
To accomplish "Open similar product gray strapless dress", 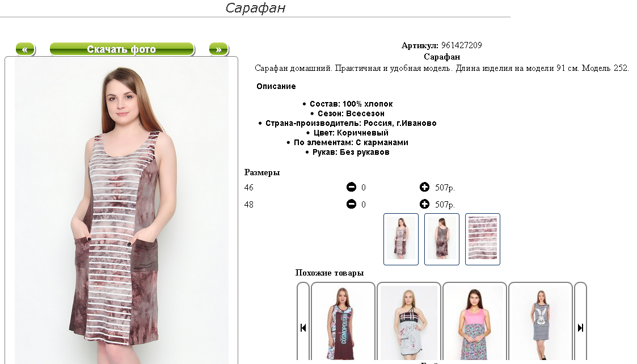I will (408, 322).
